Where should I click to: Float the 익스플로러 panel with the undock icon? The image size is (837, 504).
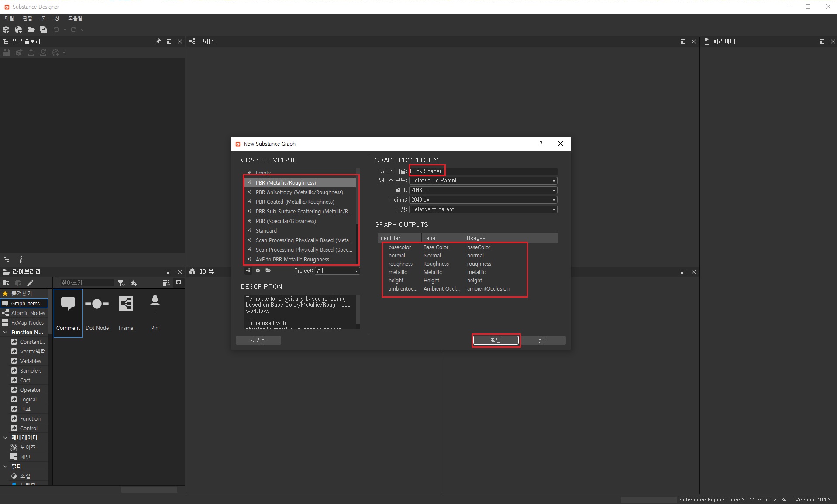(x=169, y=41)
